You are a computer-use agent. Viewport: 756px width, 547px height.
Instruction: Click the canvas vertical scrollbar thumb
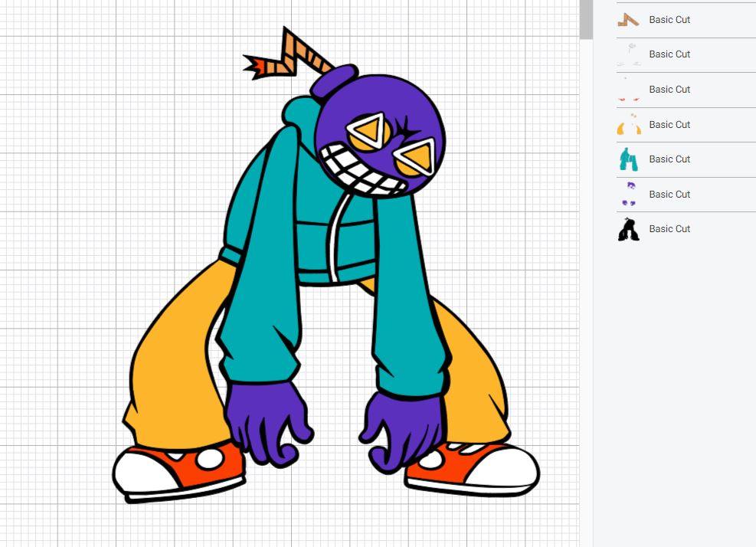point(586,18)
